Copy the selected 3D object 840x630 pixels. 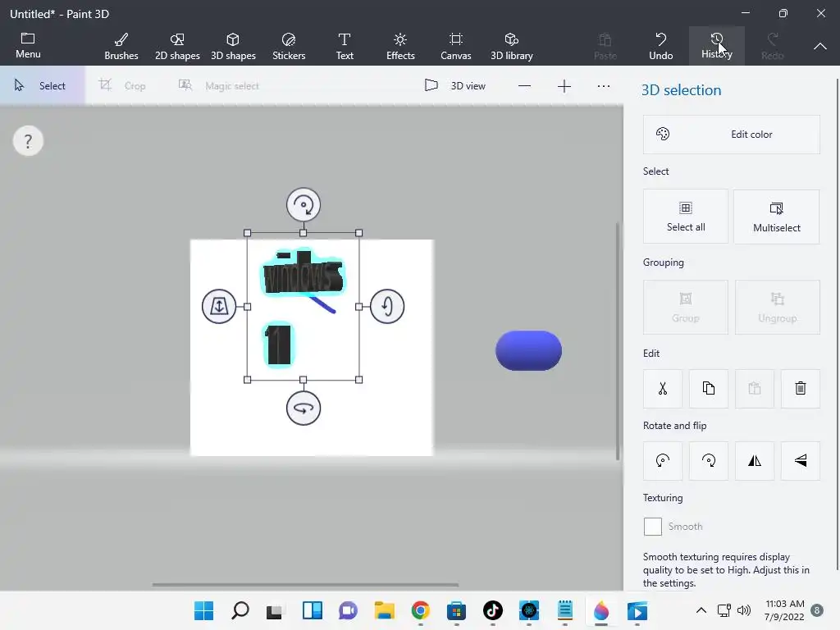click(708, 388)
